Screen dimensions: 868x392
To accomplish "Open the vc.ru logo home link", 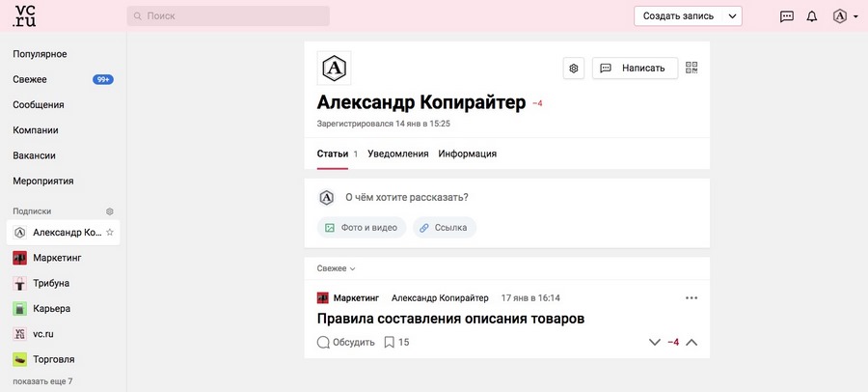I will pyautogui.click(x=25, y=16).
